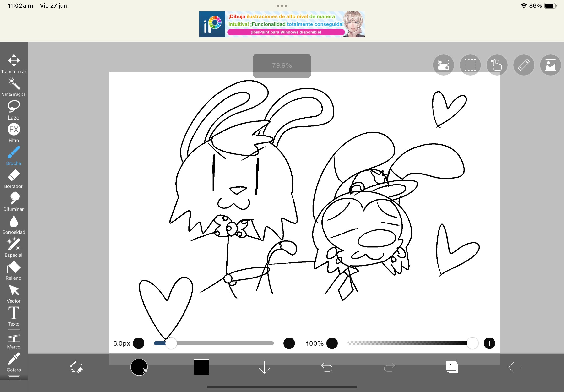Open the selection area dashed-square icon

(x=470, y=65)
